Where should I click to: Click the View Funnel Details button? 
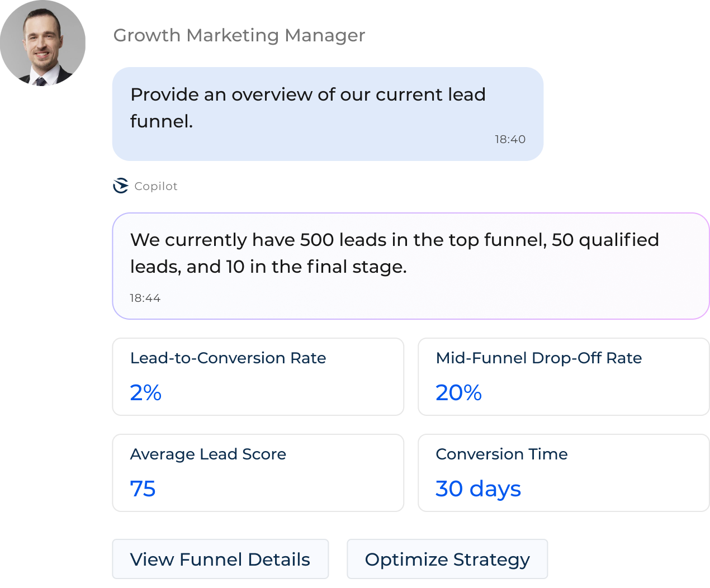[220, 559]
